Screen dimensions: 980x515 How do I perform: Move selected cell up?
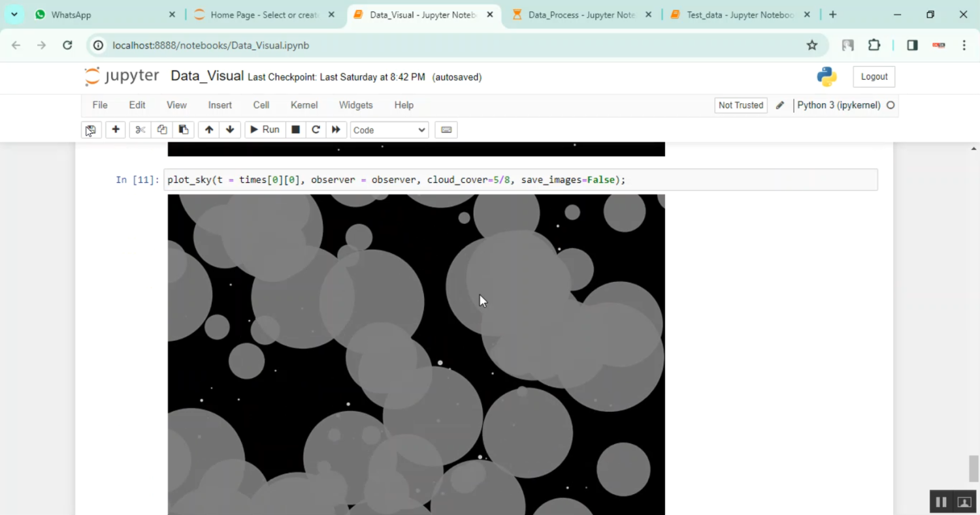click(208, 129)
